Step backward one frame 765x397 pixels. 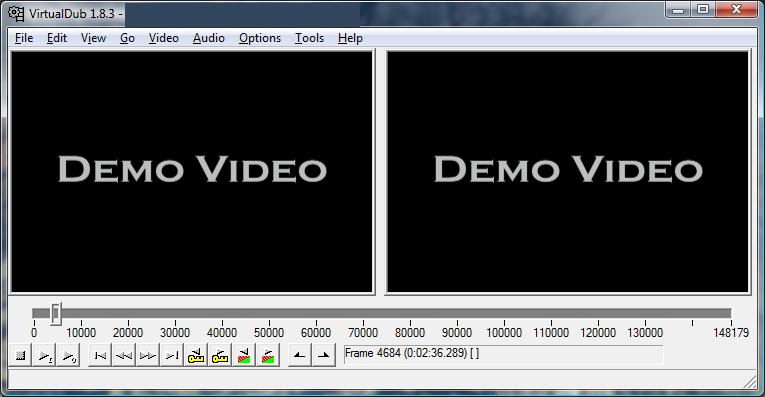(x=124, y=356)
